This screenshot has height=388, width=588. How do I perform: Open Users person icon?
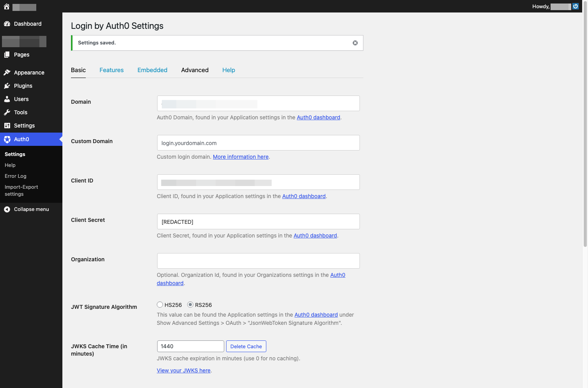click(x=7, y=99)
